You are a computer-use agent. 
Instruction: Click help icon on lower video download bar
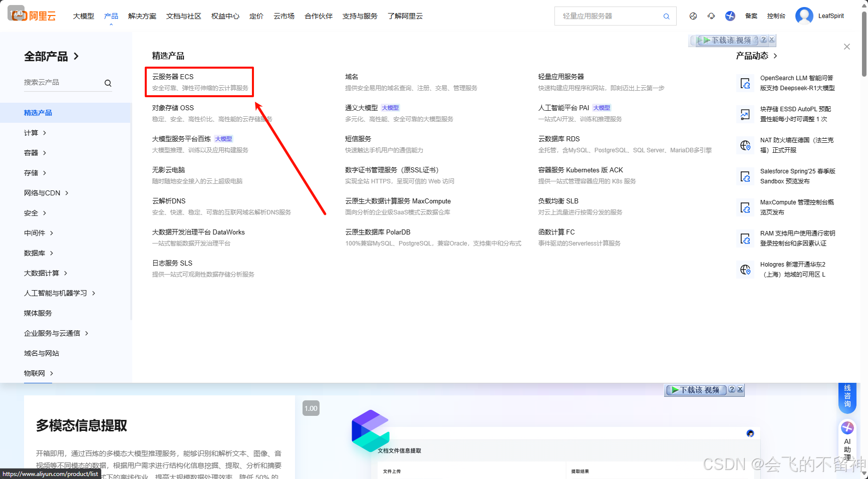(732, 389)
